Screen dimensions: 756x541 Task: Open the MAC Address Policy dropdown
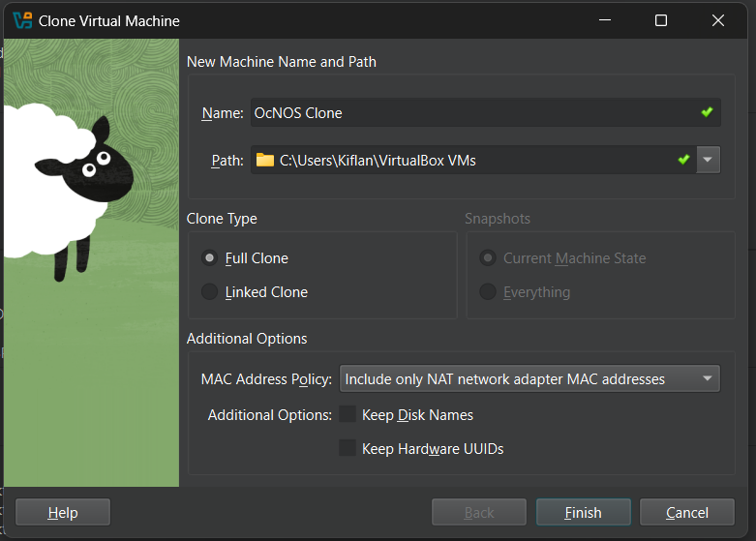point(529,378)
